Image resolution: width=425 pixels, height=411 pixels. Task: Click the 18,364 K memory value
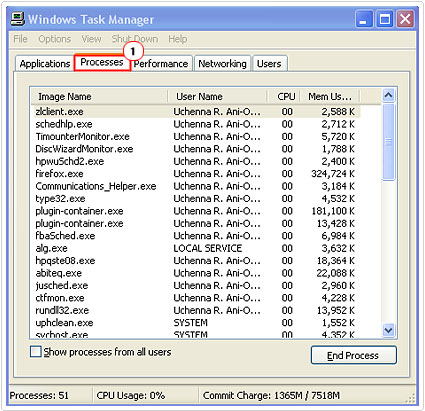[x=336, y=261]
